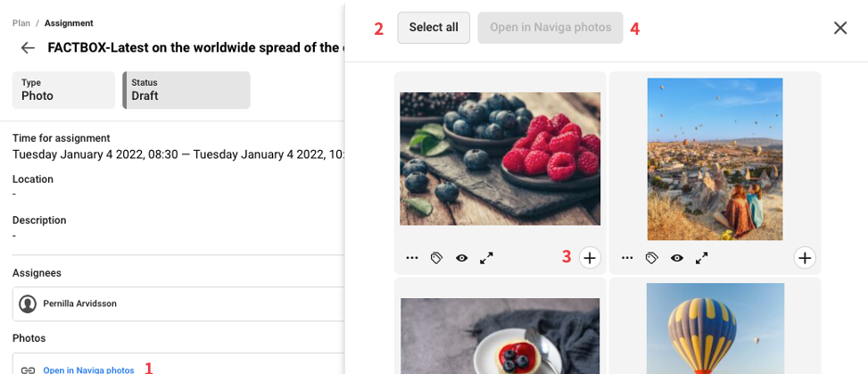This screenshot has width=868, height=374.
Task: Select the berries photo thumbnail
Action: tap(500, 159)
